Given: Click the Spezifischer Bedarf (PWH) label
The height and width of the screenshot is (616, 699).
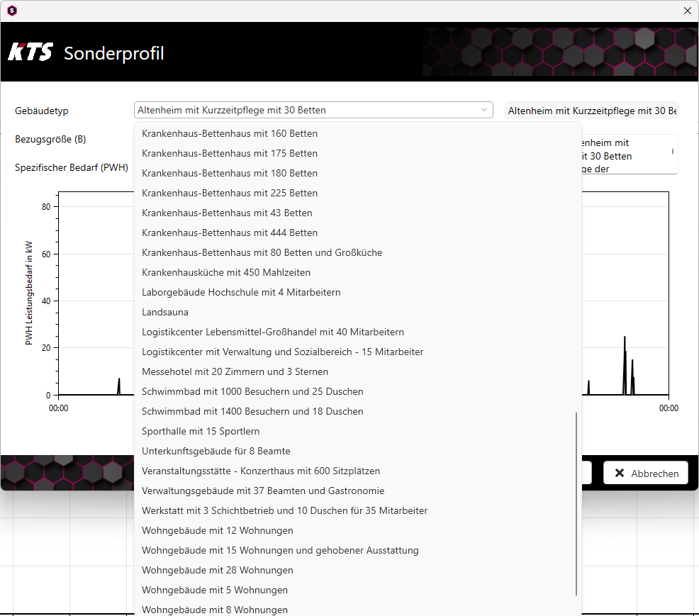Looking at the screenshot, I should coord(72,167).
